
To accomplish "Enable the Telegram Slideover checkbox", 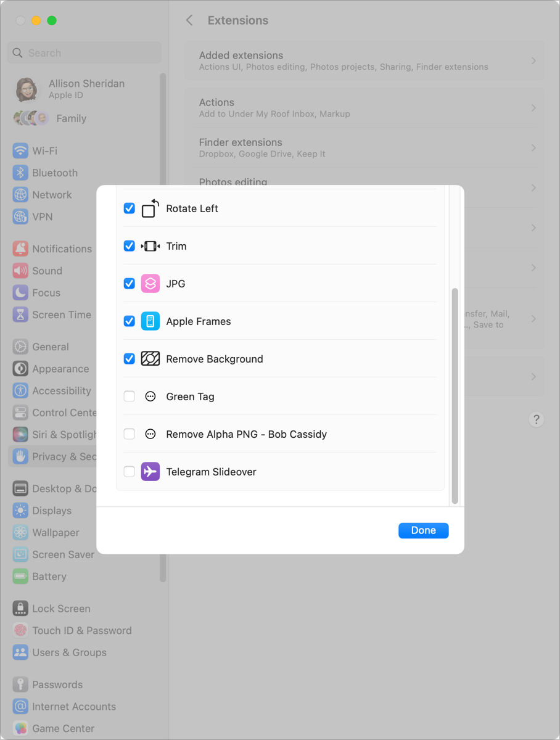I will click(x=130, y=472).
